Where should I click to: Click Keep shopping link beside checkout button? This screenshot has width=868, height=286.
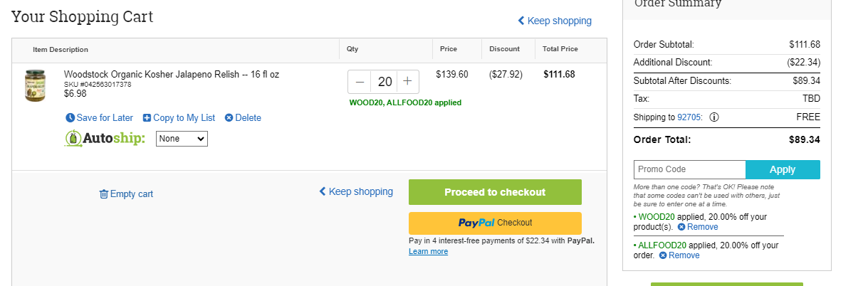[x=356, y=191]
